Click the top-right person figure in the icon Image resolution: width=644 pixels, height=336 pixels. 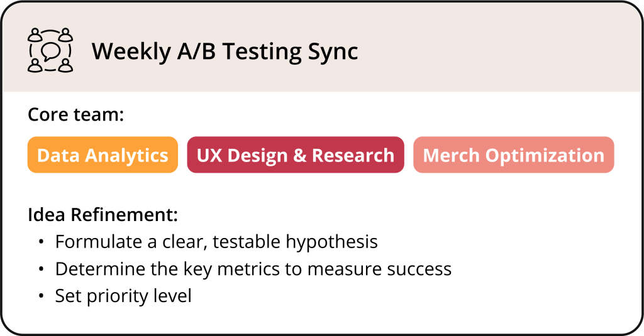click(65, 35)
